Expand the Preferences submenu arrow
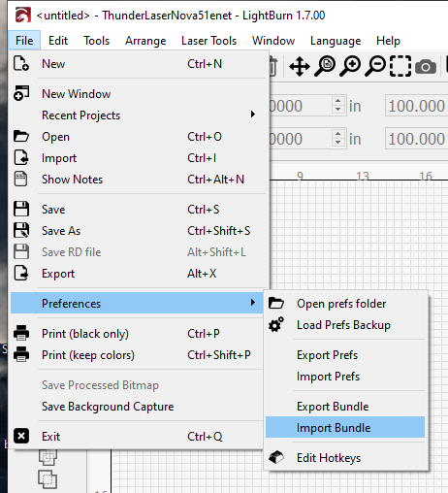 [253, 303]
